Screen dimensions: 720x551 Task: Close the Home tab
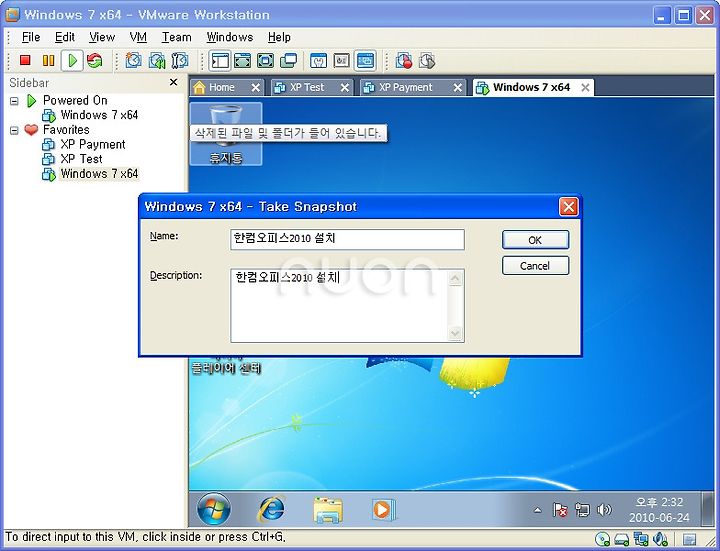pyautogui.click(x=256, y=87)
